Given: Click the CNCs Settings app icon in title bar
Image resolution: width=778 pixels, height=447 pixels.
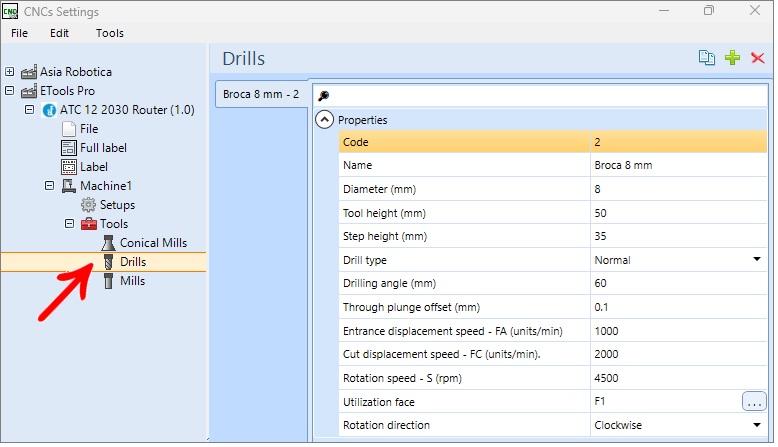Looking at the screenshot, I should pyautogui.click(x=10, y=11).
